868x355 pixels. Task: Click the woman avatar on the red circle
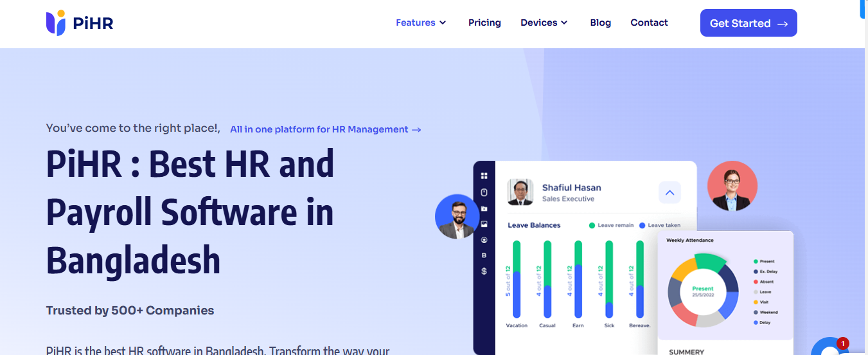click(732, 187)
